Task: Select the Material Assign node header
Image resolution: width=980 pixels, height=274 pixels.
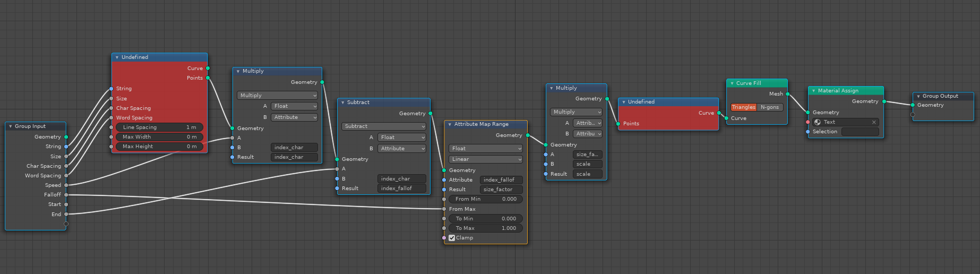Action: 846,91
